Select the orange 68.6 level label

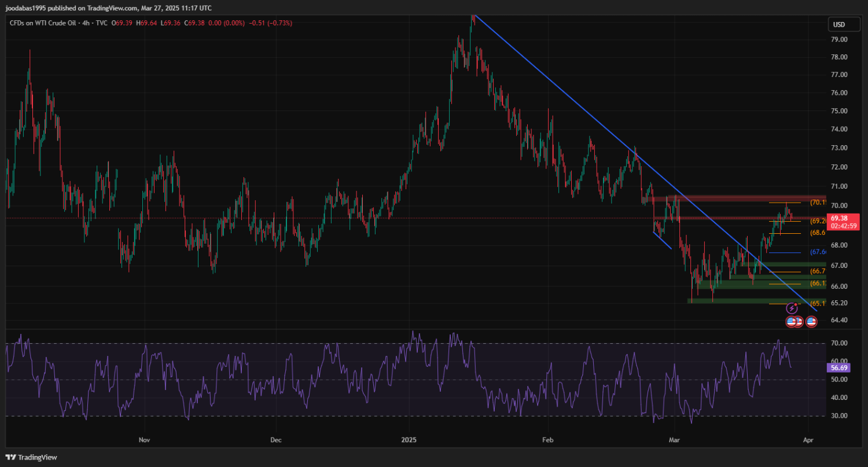tap(818, 233)
